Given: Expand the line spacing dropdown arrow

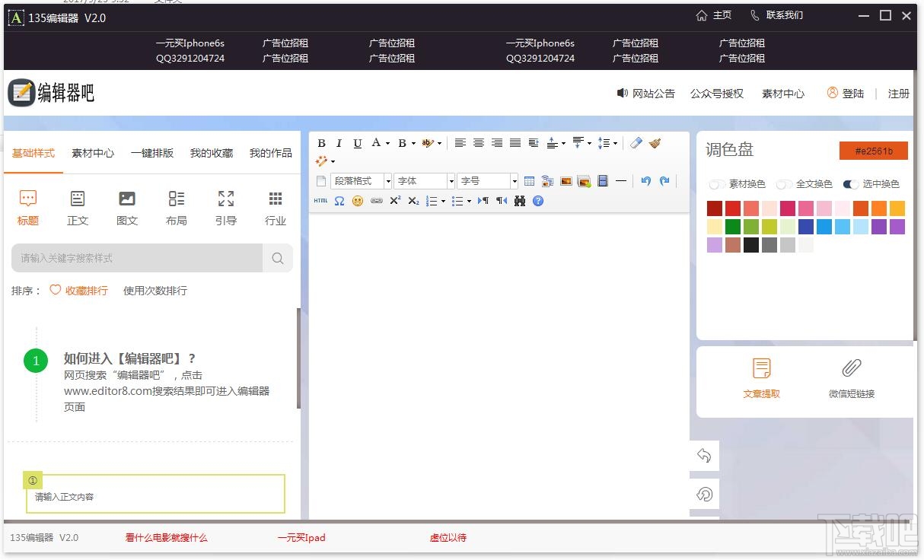Looking at the screenshot, I should point(615,143).
